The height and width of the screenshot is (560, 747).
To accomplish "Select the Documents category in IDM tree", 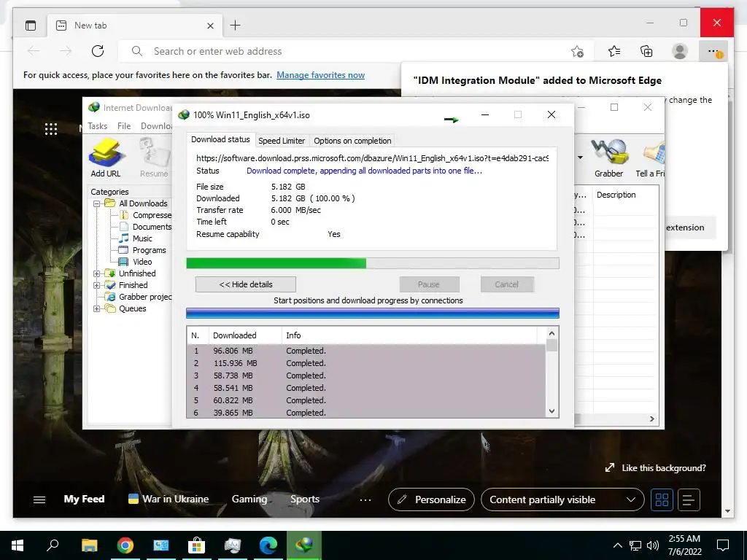I will click(152, 227).
